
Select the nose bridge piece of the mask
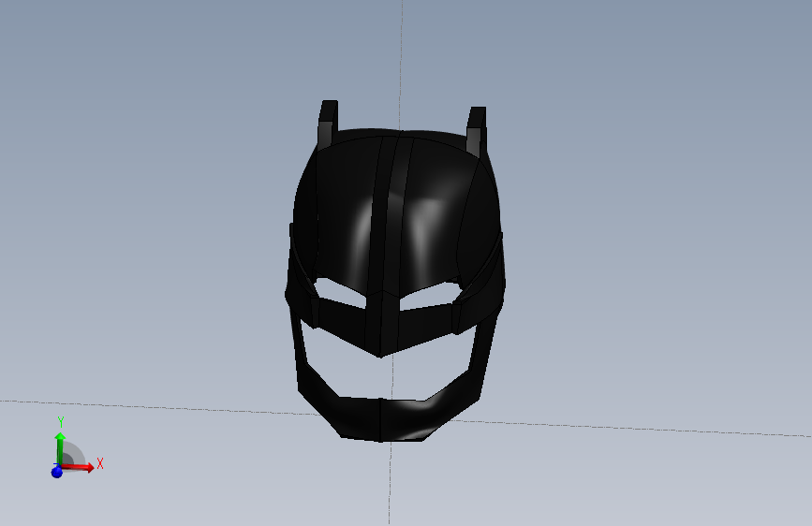coord(382,324)
